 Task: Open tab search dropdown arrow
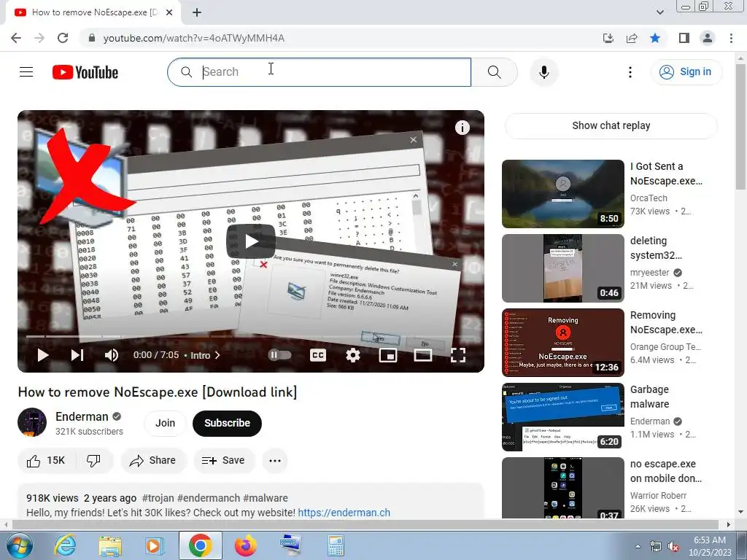[659, 13]
